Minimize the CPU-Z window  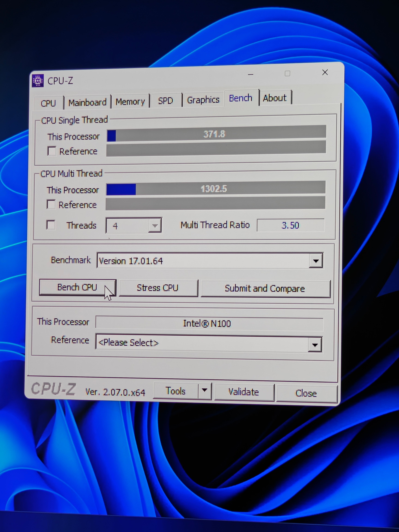click(x=251, y=74)
